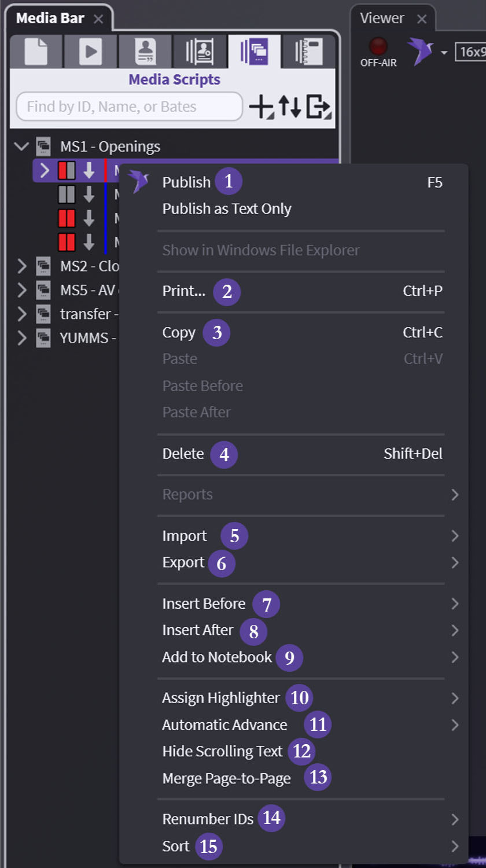Close the Media Bar tab

(98, 19)
